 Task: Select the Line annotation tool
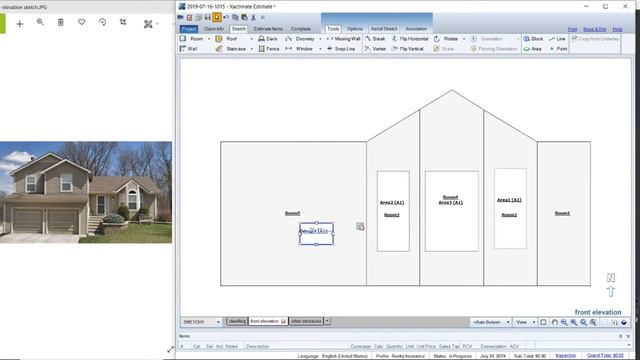[557, 38]
